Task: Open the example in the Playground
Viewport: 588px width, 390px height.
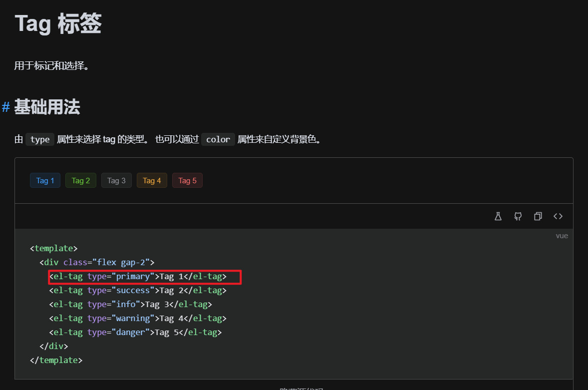Action: [x=498, y=216]
